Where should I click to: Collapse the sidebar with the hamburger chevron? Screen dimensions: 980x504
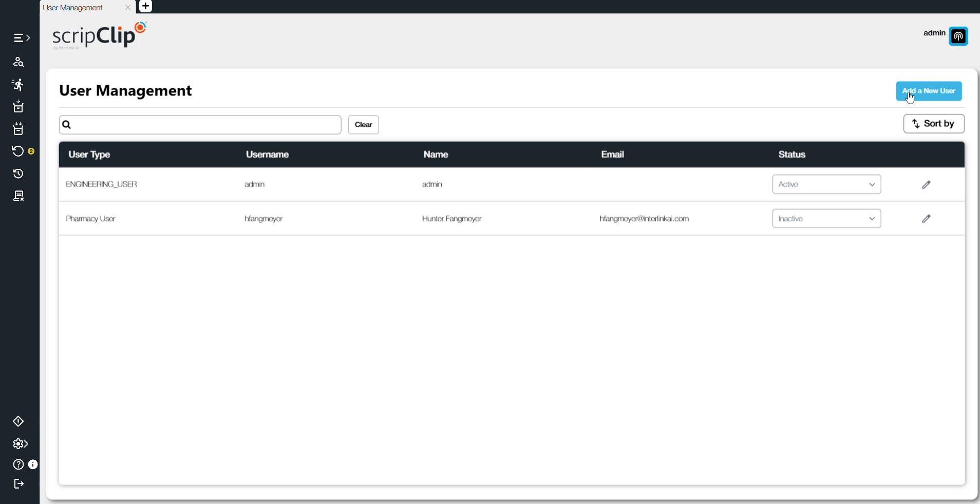(21, 38)
